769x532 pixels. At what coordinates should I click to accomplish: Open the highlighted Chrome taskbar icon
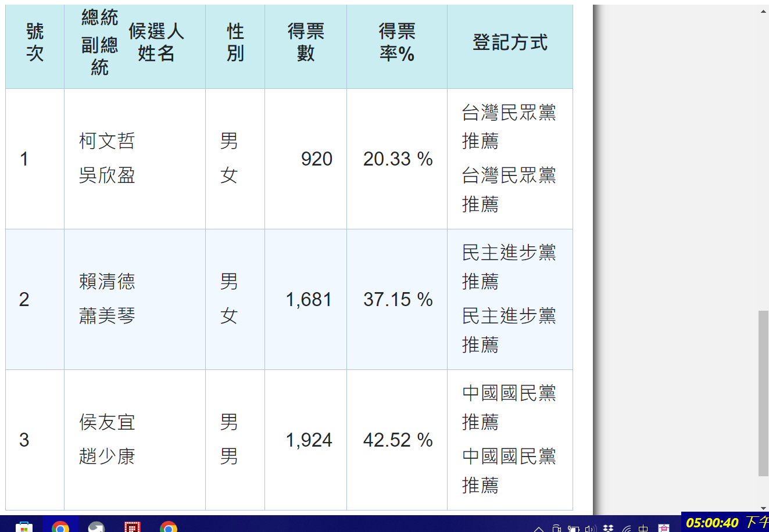[60, 526]
